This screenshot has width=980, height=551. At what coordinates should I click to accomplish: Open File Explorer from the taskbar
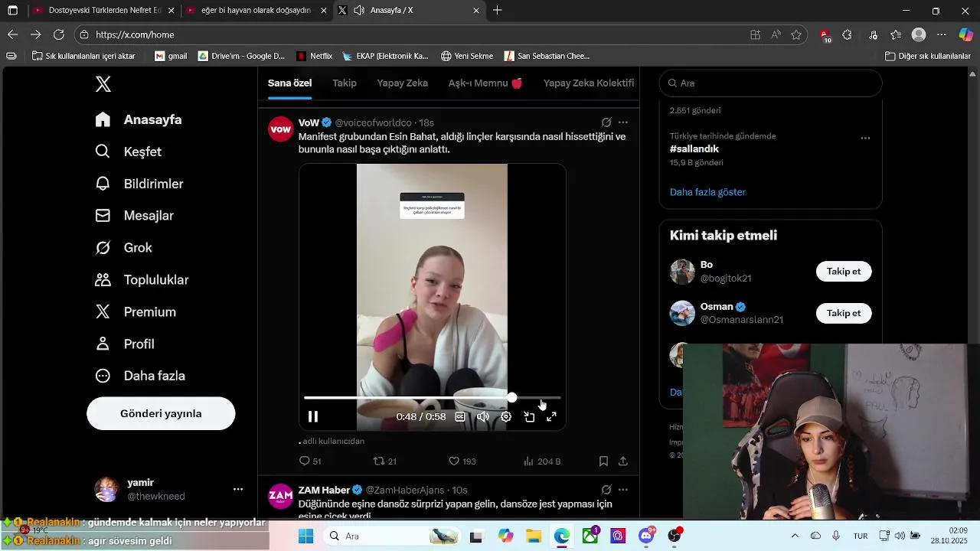tap(532, 536)
